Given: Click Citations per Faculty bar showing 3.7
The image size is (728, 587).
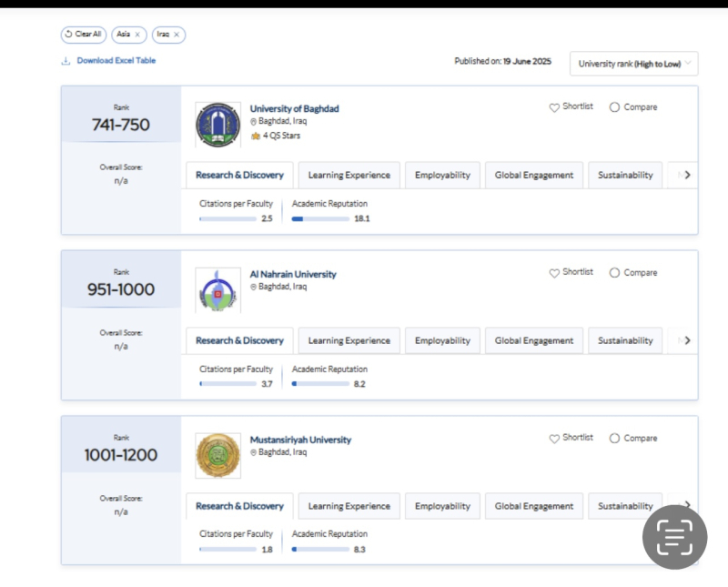Looking at the screenshot, I should [228, 384].
